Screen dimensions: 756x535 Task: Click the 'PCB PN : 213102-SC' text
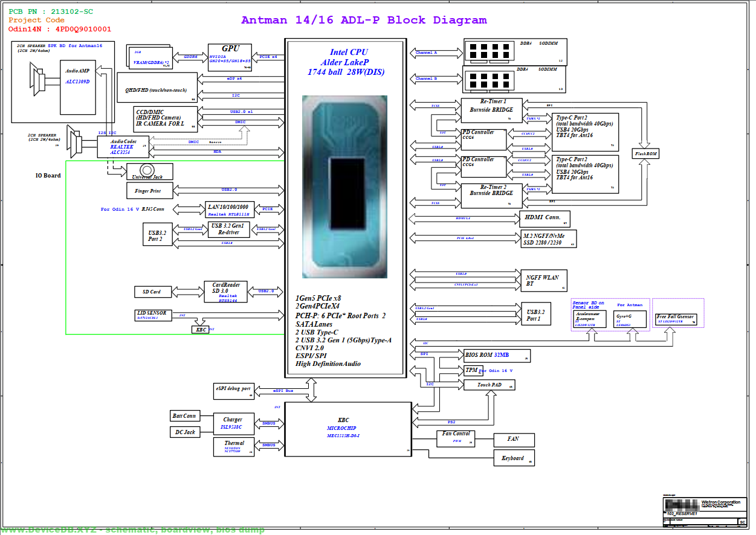[x=51, y=11]
